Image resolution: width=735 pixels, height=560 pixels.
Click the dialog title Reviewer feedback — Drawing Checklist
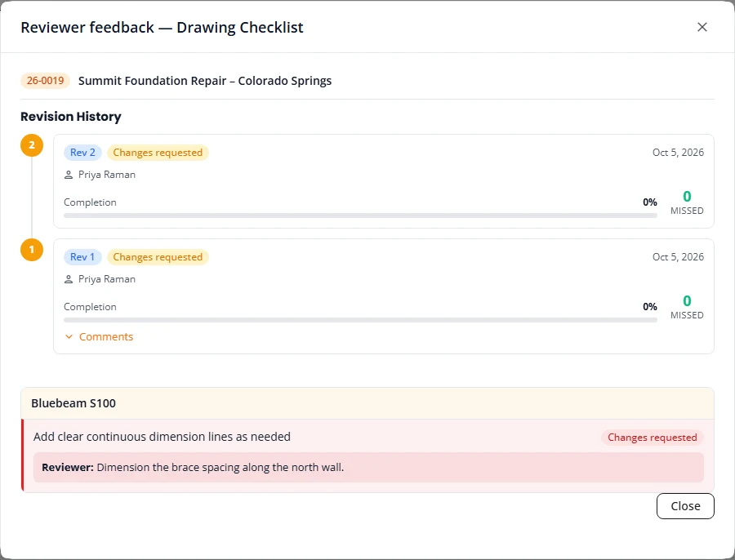162,27
